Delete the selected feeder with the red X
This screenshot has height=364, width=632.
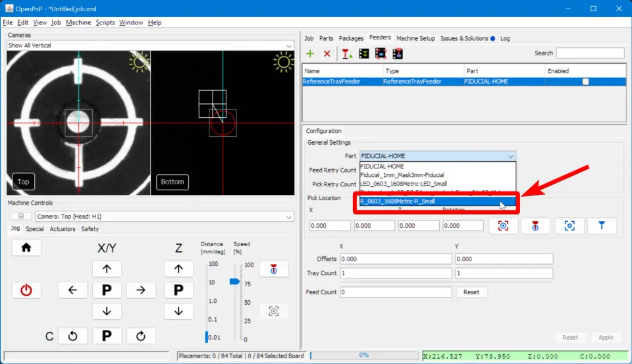tap(327, 53)
